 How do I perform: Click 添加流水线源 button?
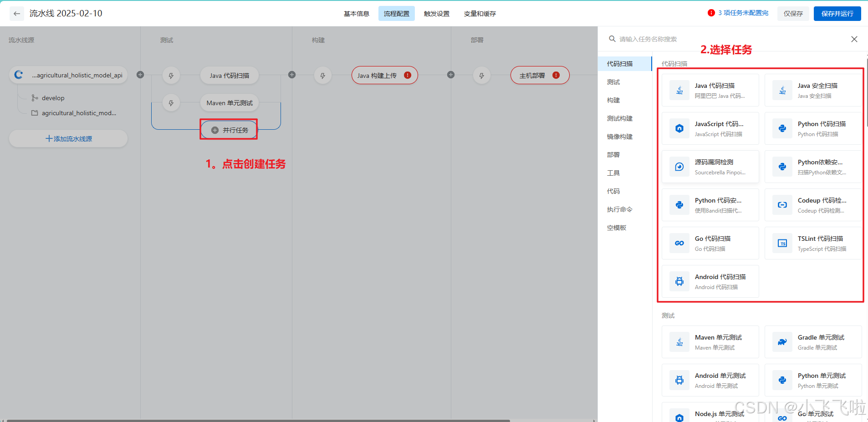point(68,138)
